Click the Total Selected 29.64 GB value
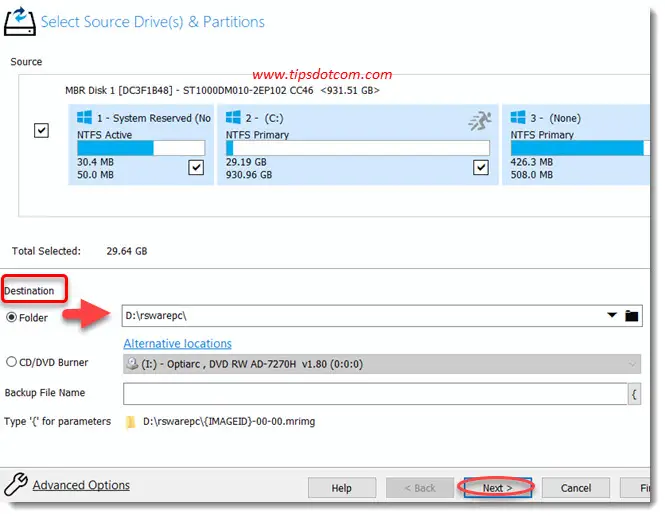The image size is (665, 517). (127, 251)
